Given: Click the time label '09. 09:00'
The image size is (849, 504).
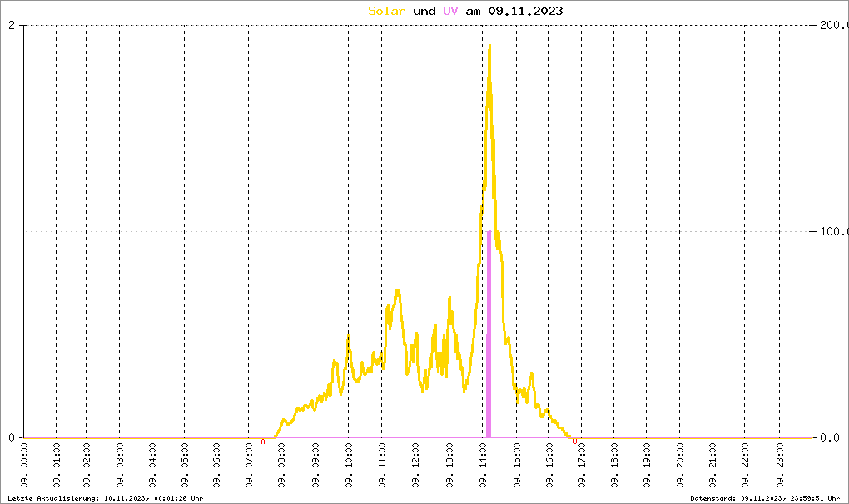Looking at the screenshot, I should [315, 466].
